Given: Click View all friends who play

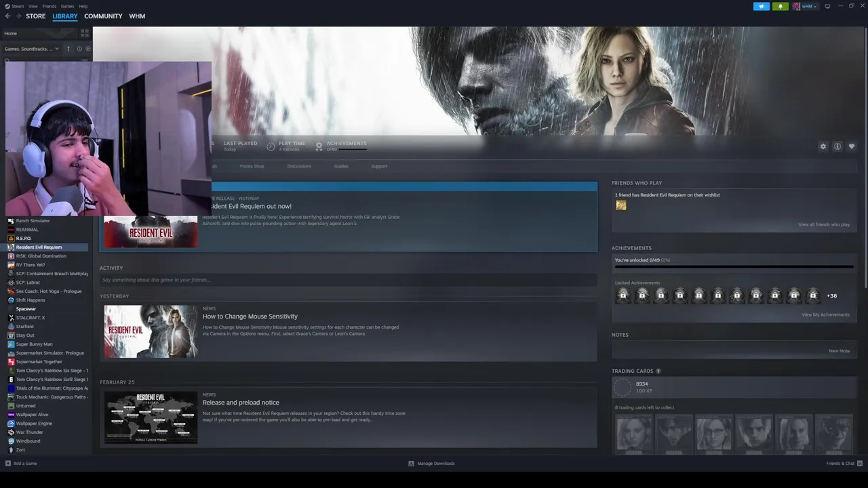Looking at the screenshot, I should tap(824, 224).
